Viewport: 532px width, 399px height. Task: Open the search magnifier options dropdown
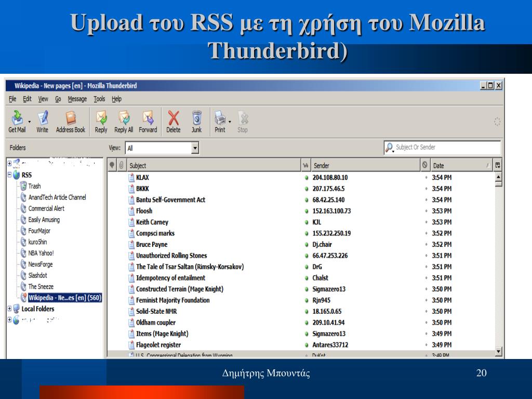click(x=390, y=148)
